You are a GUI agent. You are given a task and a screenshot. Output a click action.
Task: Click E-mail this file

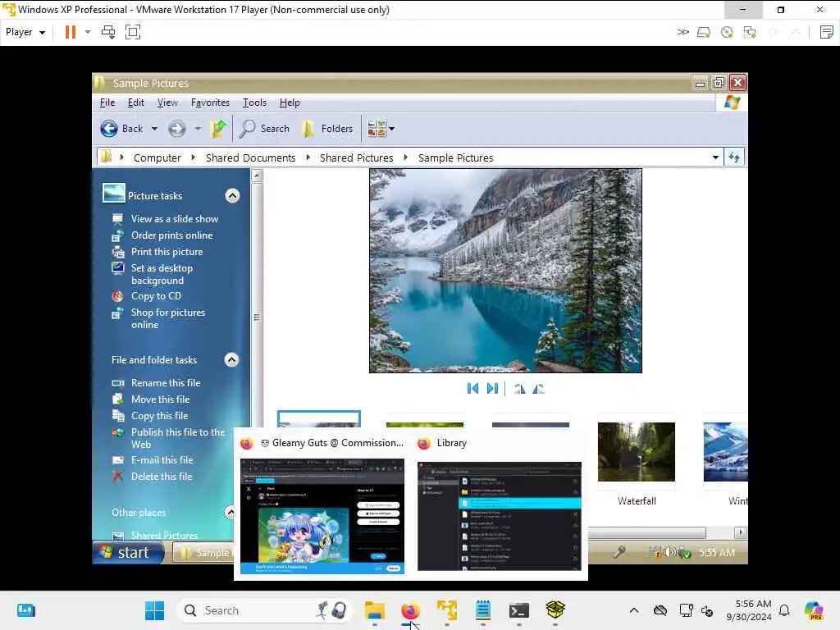pos(162,459)
